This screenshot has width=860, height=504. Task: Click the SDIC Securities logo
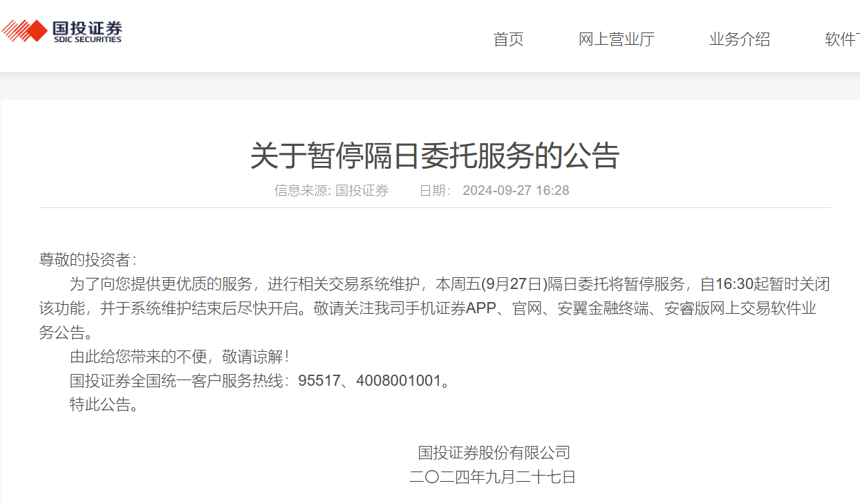(62, 31)
